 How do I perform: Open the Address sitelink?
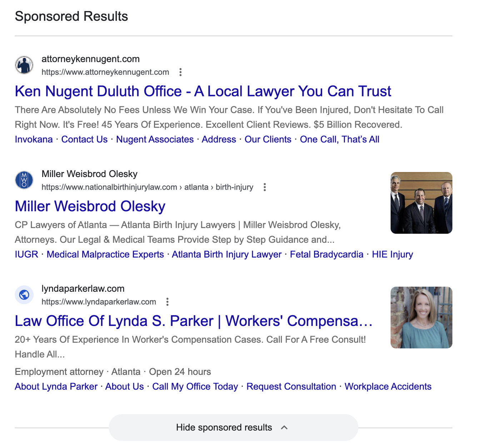coord(219,140)
